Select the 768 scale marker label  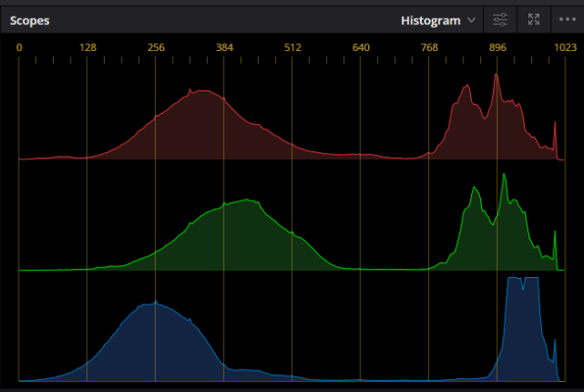(x=429, y=47)
